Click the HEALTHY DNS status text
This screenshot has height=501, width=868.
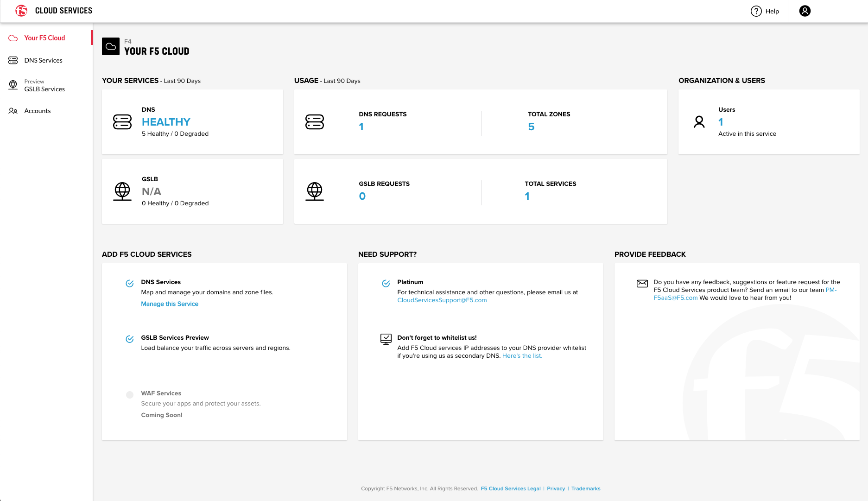(166, 122)
